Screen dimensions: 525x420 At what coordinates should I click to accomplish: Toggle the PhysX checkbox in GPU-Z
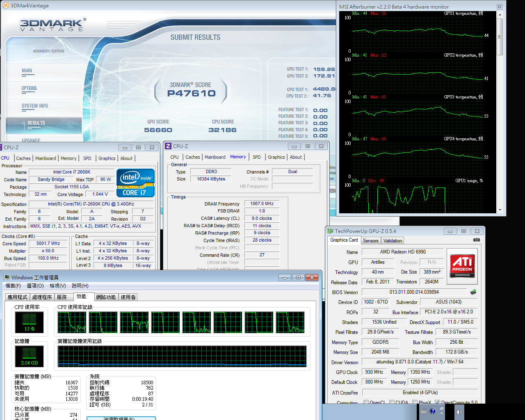coord(415,403)
